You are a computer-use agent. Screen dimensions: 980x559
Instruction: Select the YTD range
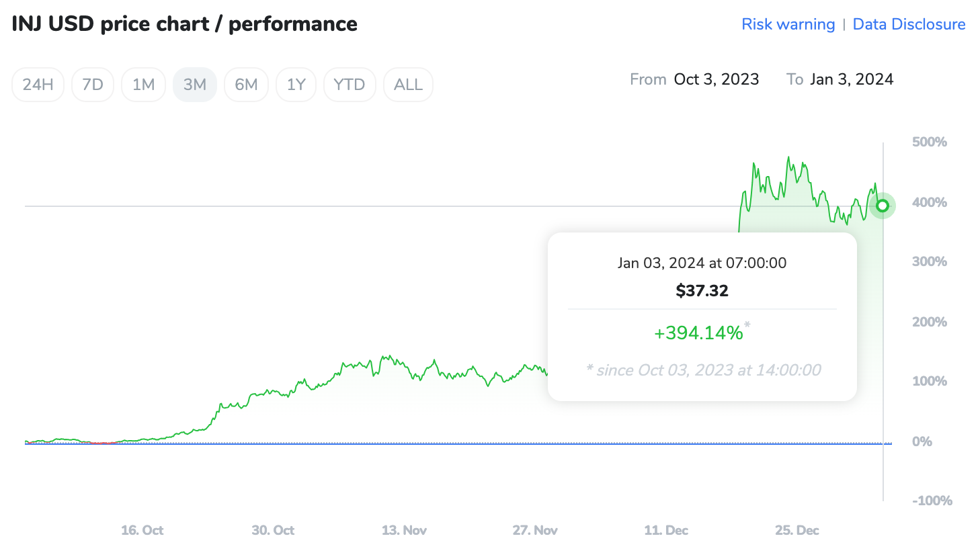(350, 85)
